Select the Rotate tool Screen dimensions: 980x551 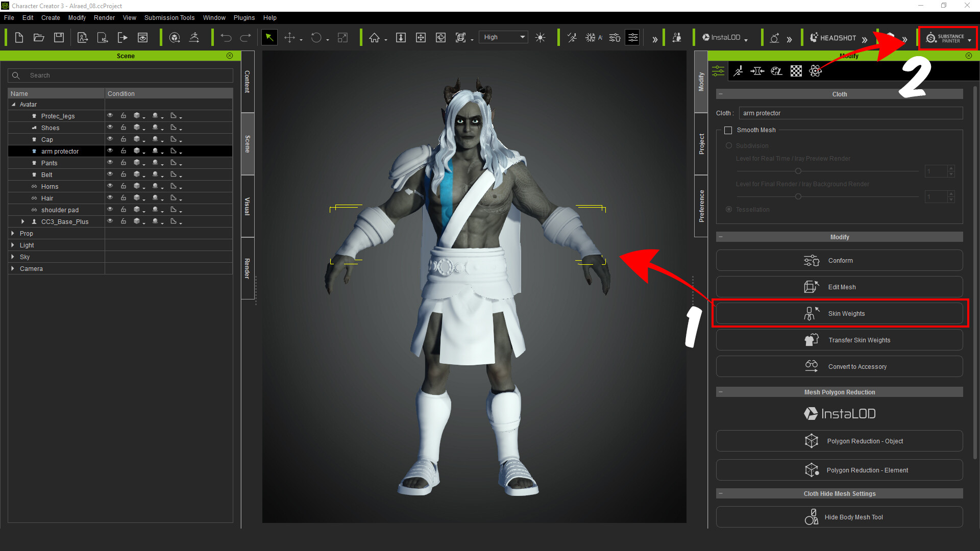(x=315, y=37)
